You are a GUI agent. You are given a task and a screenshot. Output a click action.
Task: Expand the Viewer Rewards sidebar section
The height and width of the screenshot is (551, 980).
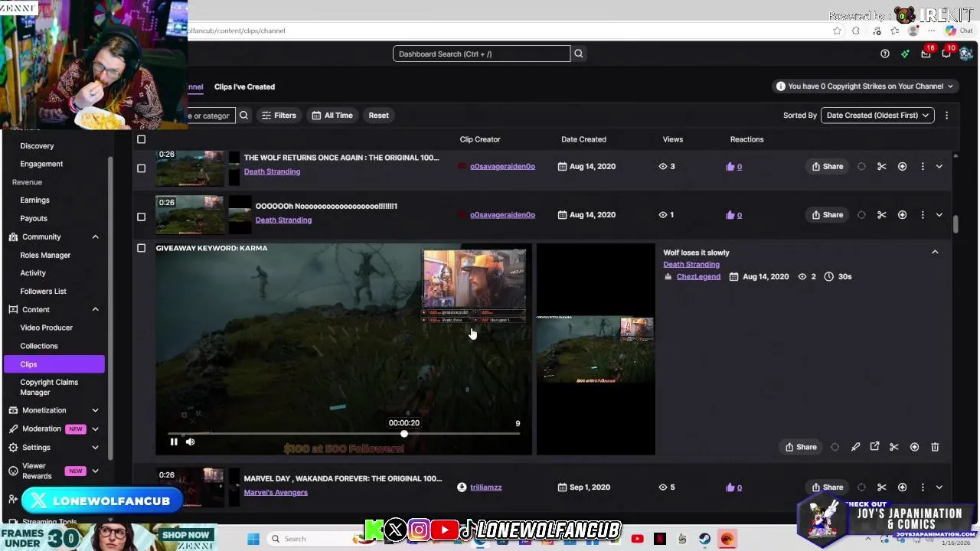tap(95, 471)
